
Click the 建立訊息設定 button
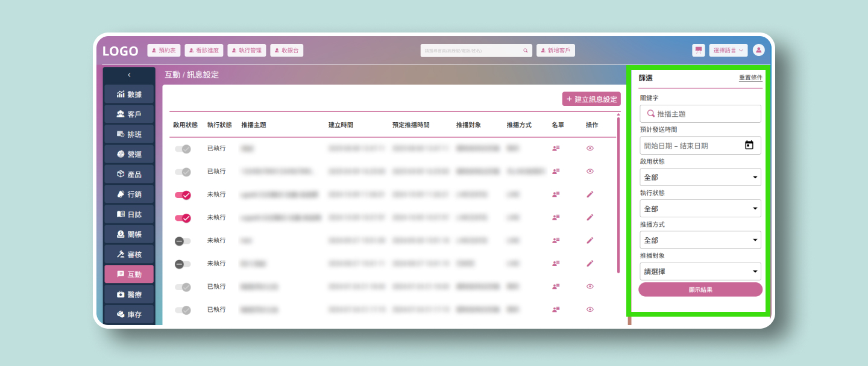591,99
